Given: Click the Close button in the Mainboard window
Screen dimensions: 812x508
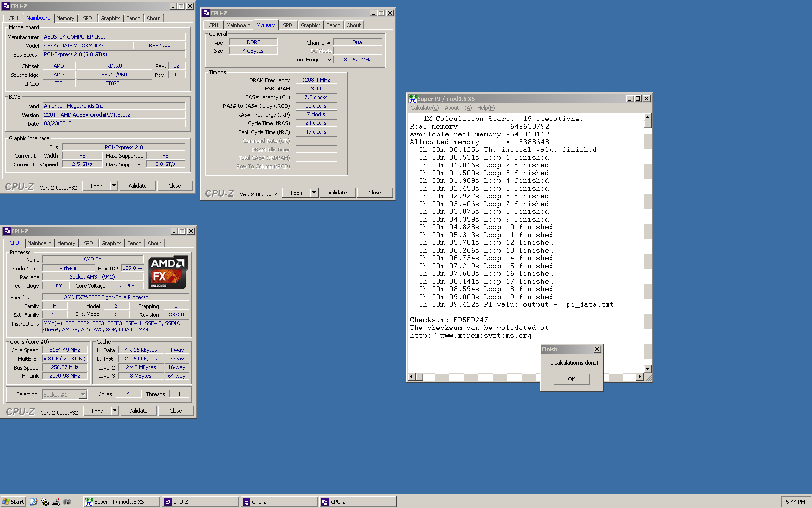Looking at the screenshot, I should (x=174, y=186).
